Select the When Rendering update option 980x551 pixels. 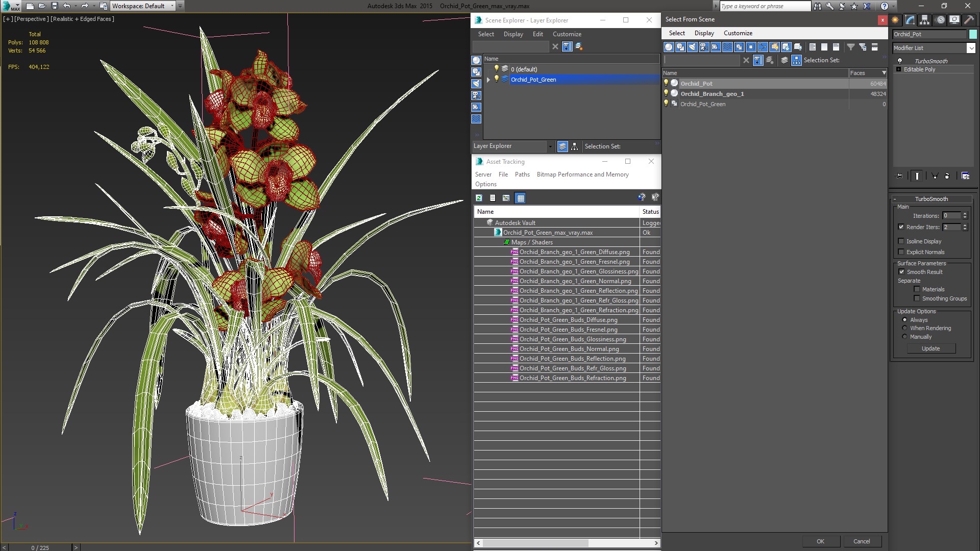tap(904, 328)
